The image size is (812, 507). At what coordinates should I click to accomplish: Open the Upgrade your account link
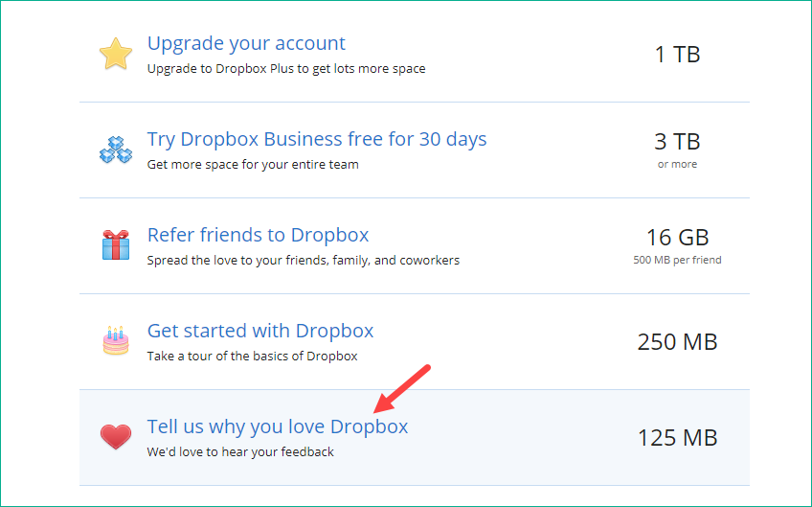(x=246, y=43)
